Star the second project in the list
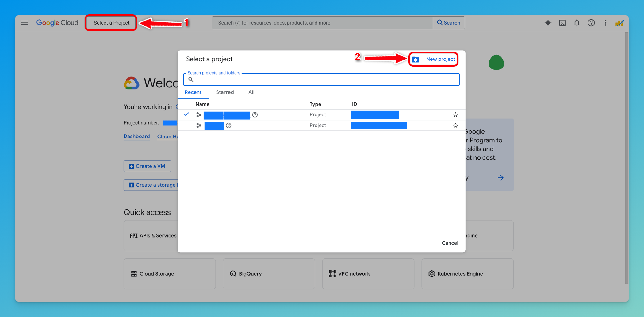This screenshot has width=644, height=317. coord(455,125)
